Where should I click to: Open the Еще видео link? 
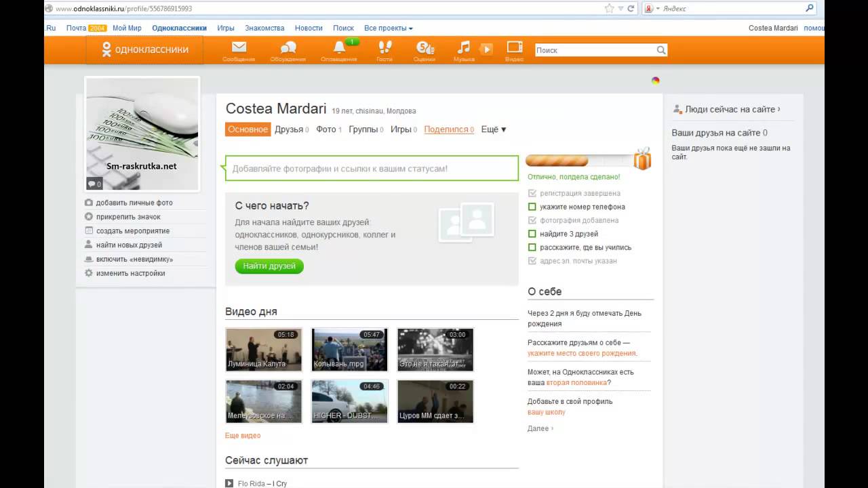(243, 436)
